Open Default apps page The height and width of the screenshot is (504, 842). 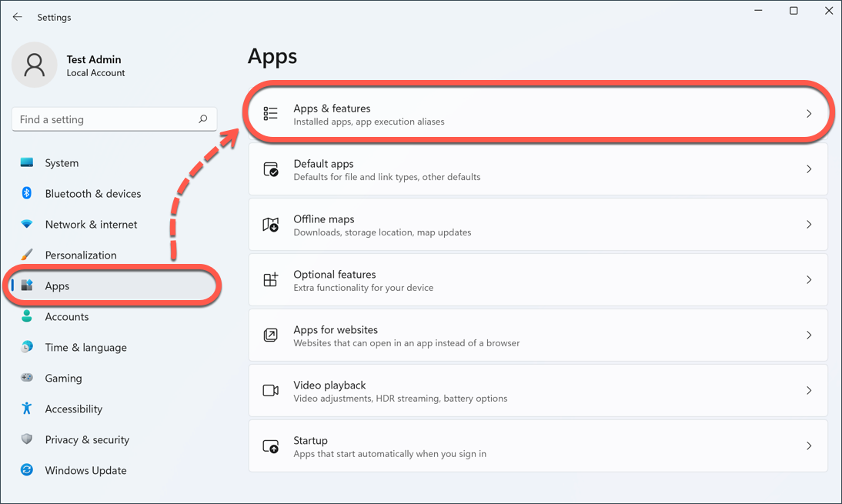[538, 169]
